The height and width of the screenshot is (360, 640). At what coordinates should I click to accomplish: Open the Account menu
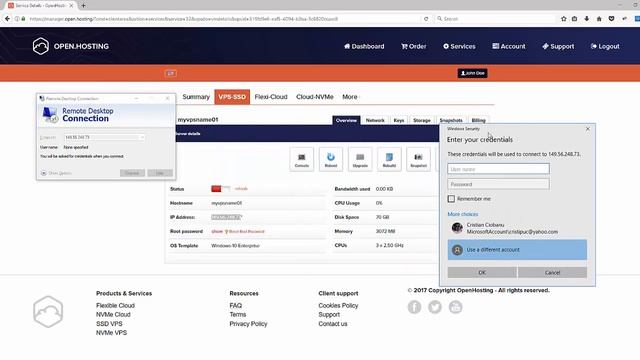[509, 46]
